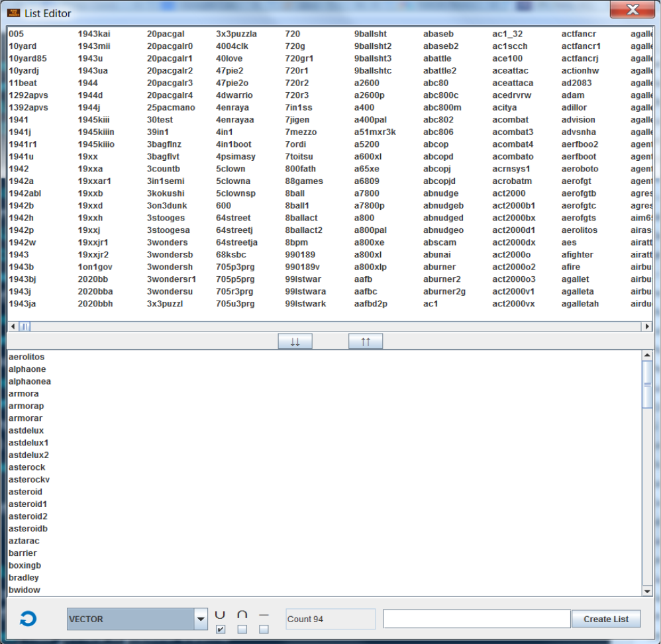Check the intersection checkbox

pos(242,629)
